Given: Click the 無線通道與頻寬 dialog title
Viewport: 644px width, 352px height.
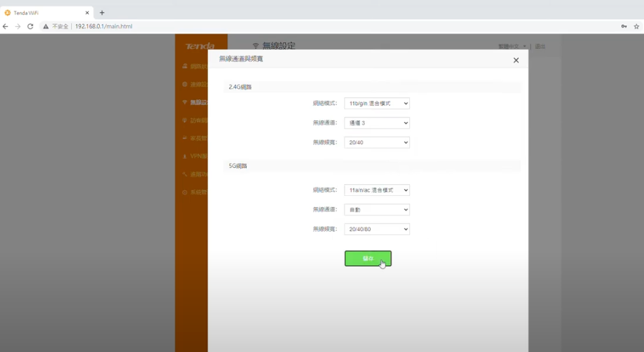Looking at the screenshot, I should pos(241,59).
